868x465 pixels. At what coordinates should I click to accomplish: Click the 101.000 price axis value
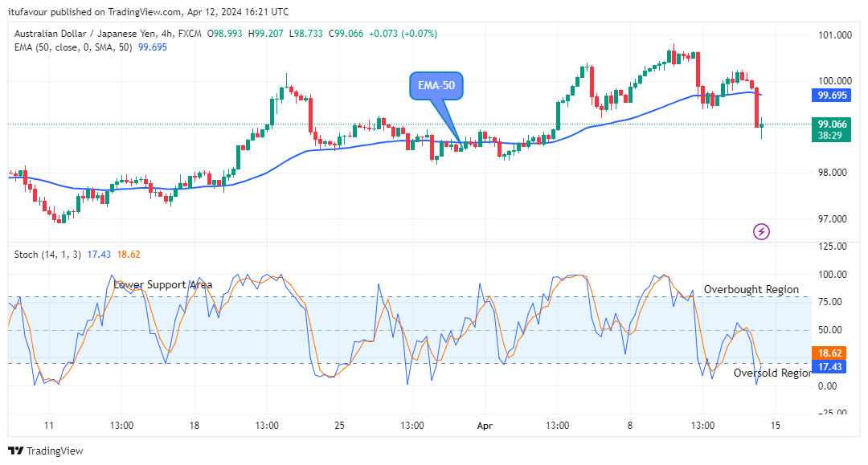[x=835, y=35]
